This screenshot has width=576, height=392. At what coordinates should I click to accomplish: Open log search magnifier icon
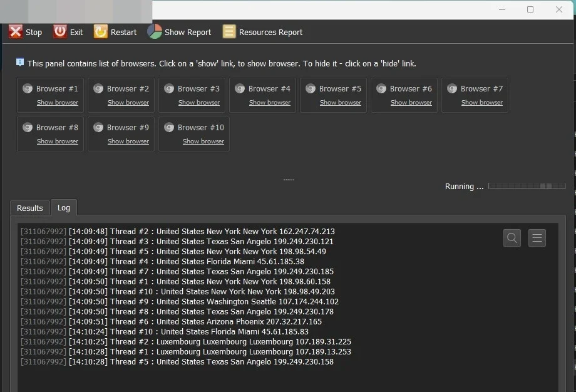(512, 238)
